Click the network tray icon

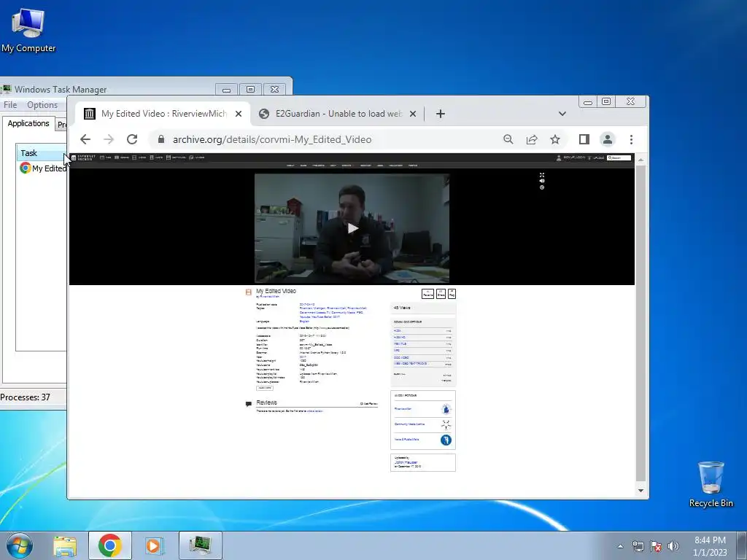click(x=638, y=546)
